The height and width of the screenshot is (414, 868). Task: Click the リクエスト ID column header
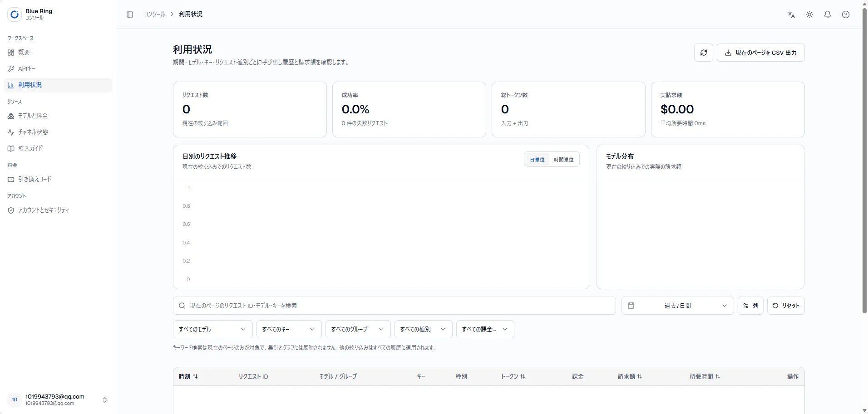click(x=253, y=376)
